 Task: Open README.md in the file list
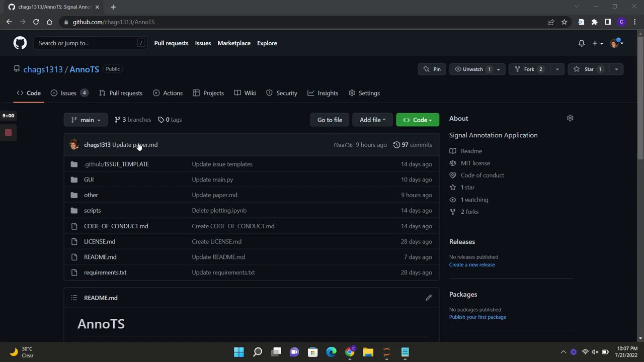(x=100, y=257)
